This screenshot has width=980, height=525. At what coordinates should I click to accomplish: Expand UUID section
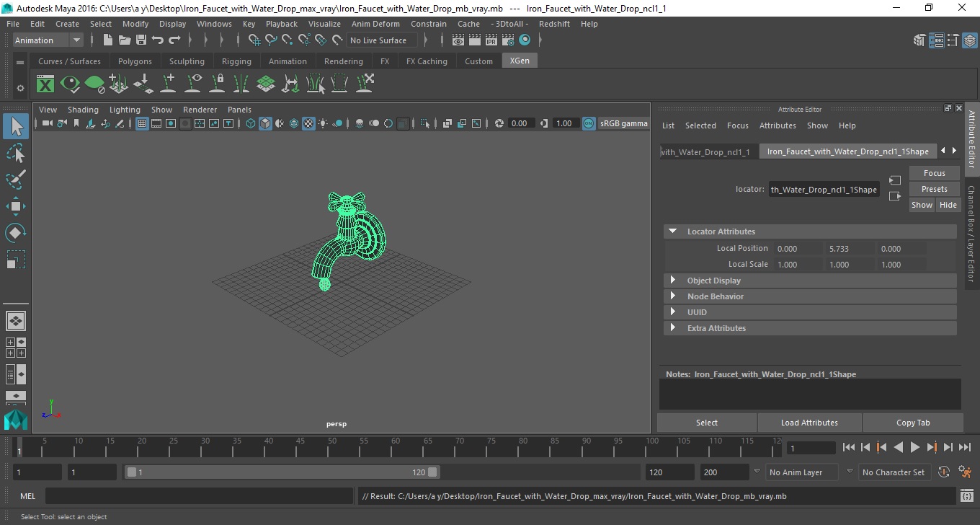pos(672,312)
